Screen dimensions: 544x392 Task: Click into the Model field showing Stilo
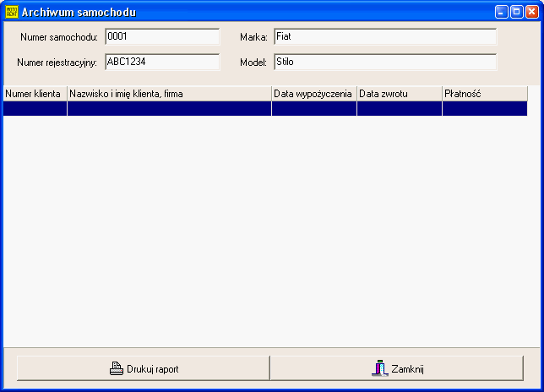384,62
